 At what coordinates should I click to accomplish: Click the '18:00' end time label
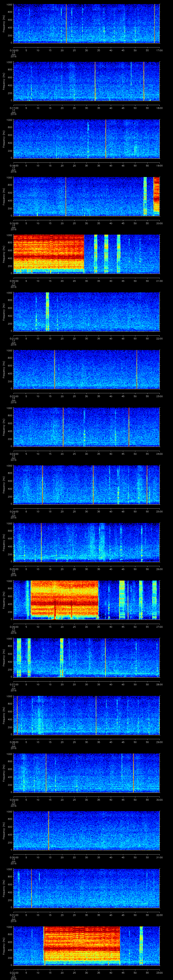pos(159,108)
